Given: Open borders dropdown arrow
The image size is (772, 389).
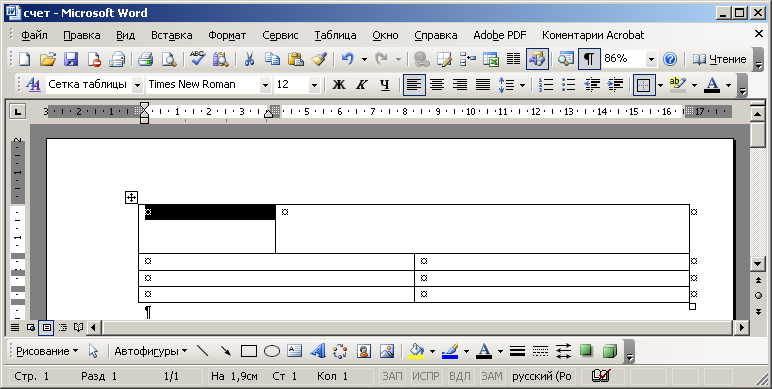Looking at the screenshot, I should click(660, 85).
